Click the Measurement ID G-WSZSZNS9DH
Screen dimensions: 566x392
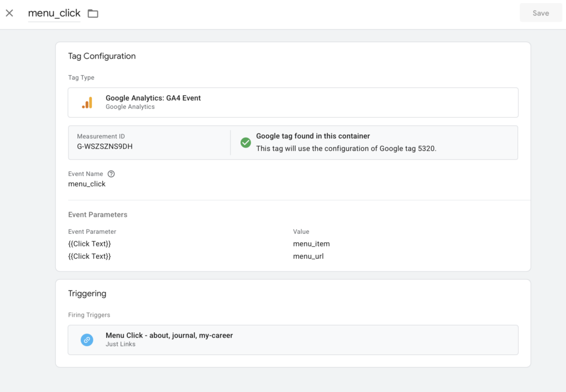(104, 147)
